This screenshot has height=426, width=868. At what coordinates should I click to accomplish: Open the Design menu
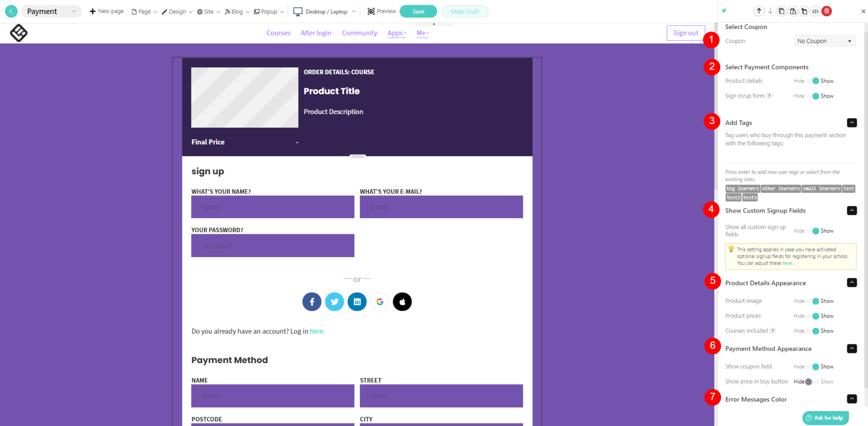(x=177, y=12)
